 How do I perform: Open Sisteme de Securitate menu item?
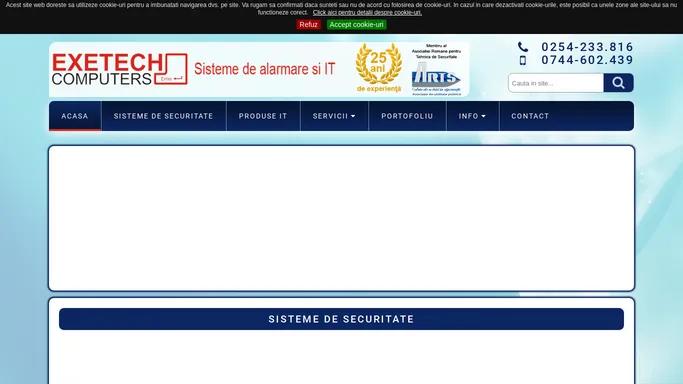coord(163,116)
